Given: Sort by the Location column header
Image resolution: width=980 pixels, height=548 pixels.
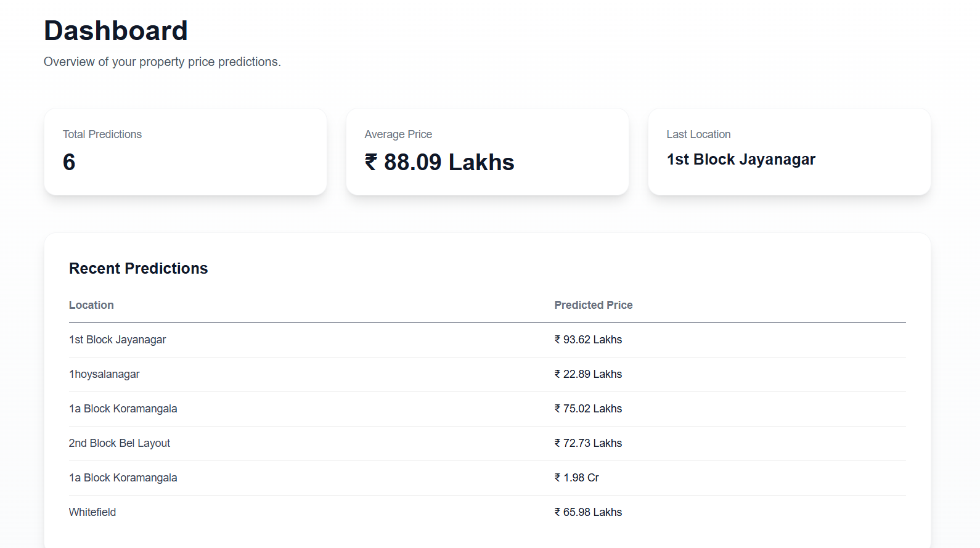Looking at the screenshot, I should tap(91, 305).
